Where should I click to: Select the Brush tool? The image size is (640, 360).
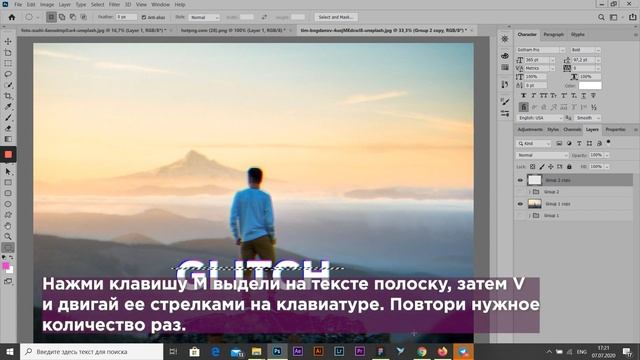pyautogui.click(x=8, y=118)
